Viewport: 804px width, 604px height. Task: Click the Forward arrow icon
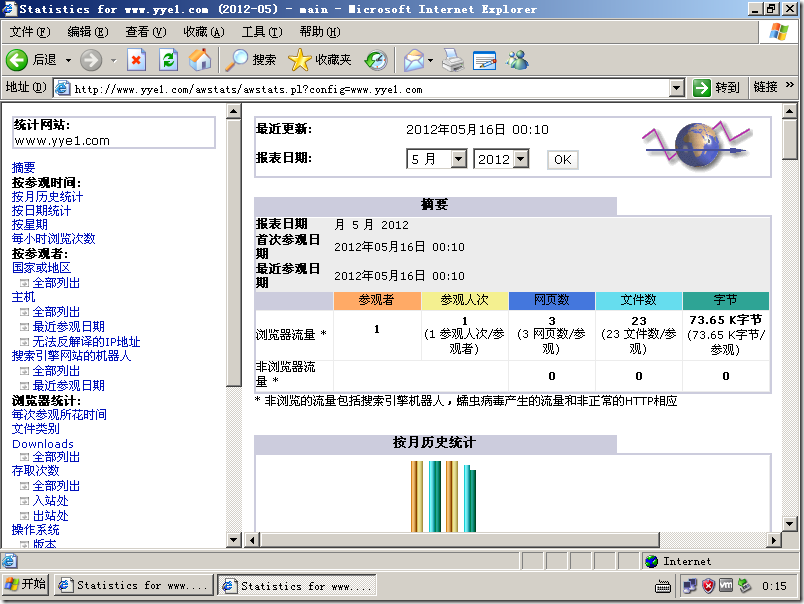pyautogui.click(x=91, y=61)
